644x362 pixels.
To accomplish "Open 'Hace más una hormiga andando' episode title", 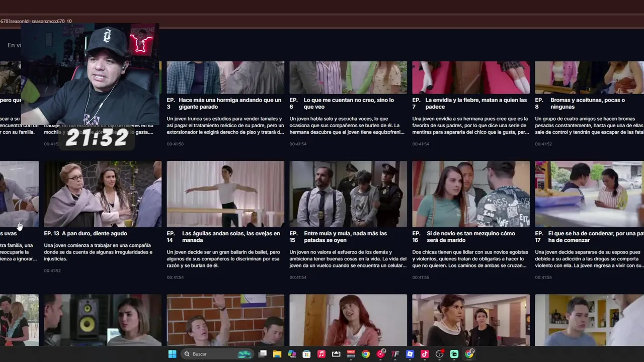I will click(x=230, y=104).
